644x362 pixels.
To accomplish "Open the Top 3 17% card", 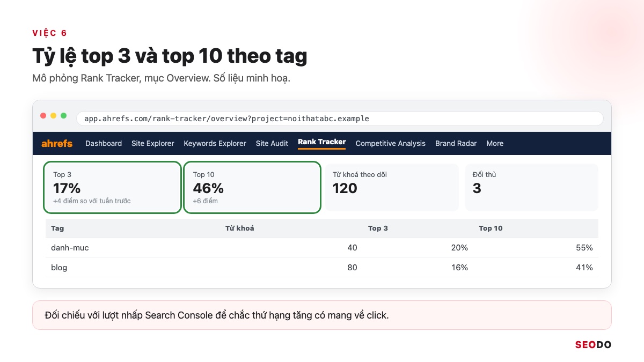I will 112,188.
